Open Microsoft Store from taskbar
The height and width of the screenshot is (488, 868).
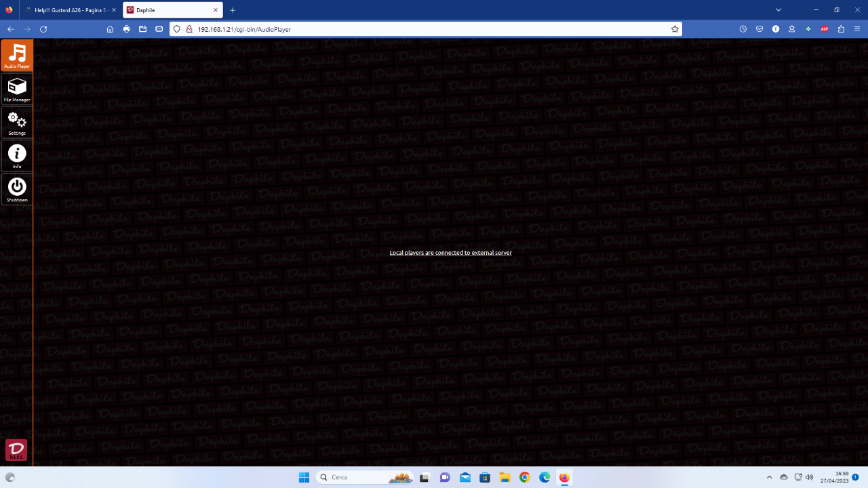485,477
